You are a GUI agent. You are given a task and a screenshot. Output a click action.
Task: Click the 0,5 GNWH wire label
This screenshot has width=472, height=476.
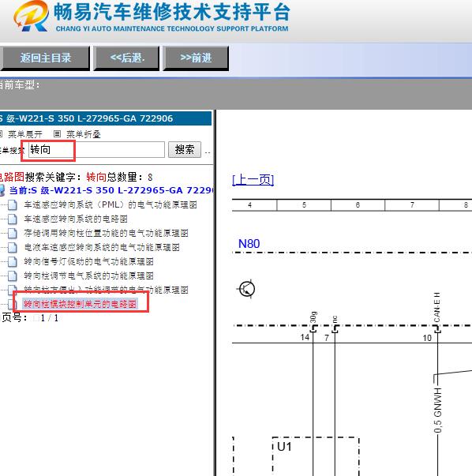(438, 410)
